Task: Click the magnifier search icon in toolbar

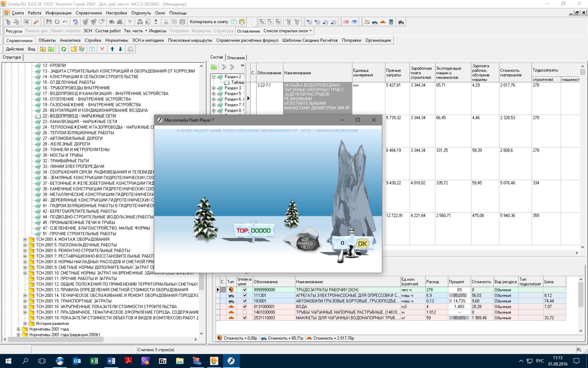Action: click(x=36, y=22)
